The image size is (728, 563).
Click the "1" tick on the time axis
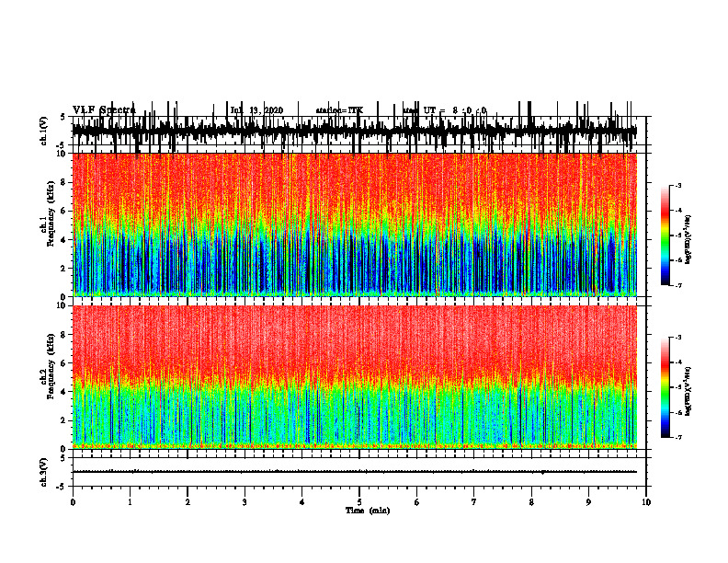(x=130, y=502)
